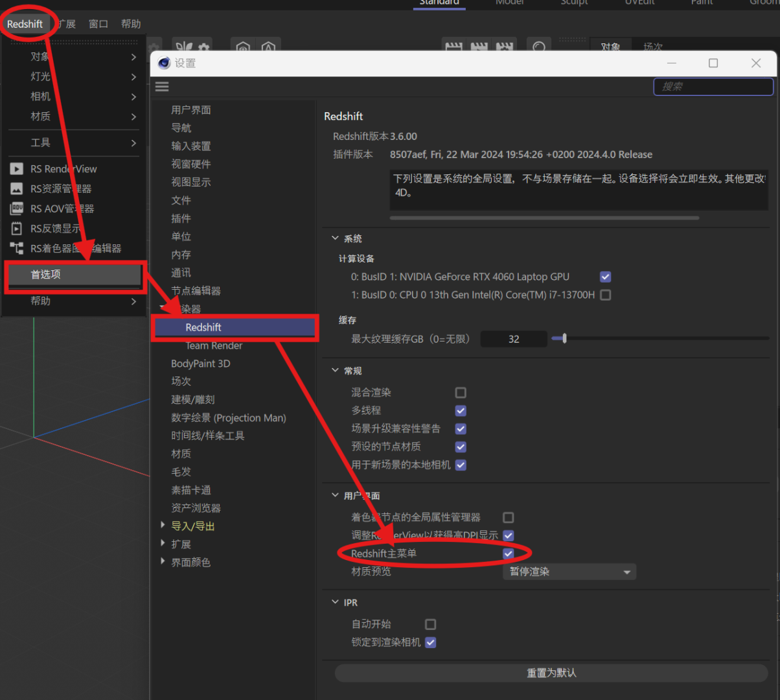Click the horizontal scrollbar under the description text
This screenshot has width=780, height=700.
[544, 218]
